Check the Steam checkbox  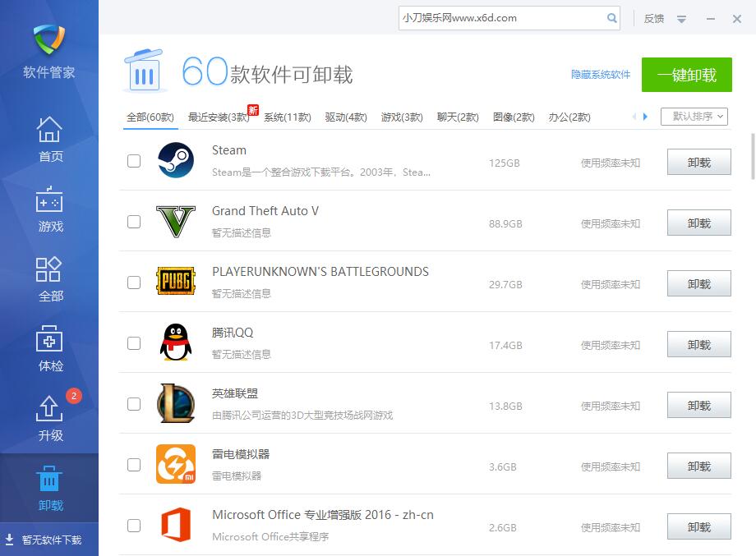(x=134, y=161)
